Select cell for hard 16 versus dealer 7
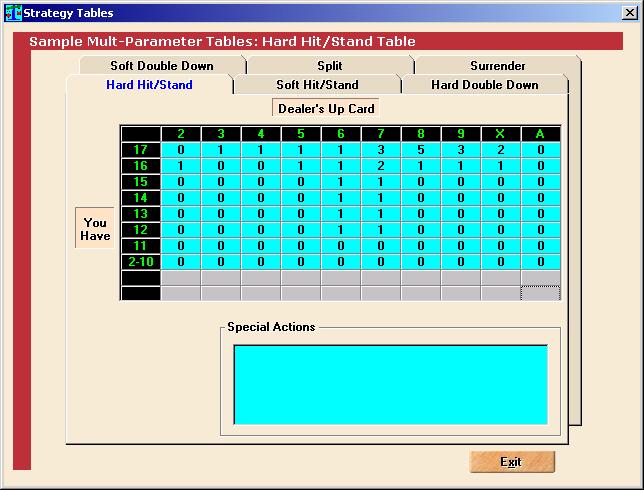The height and width of the screenshot is (490, 644). (380, 166)
